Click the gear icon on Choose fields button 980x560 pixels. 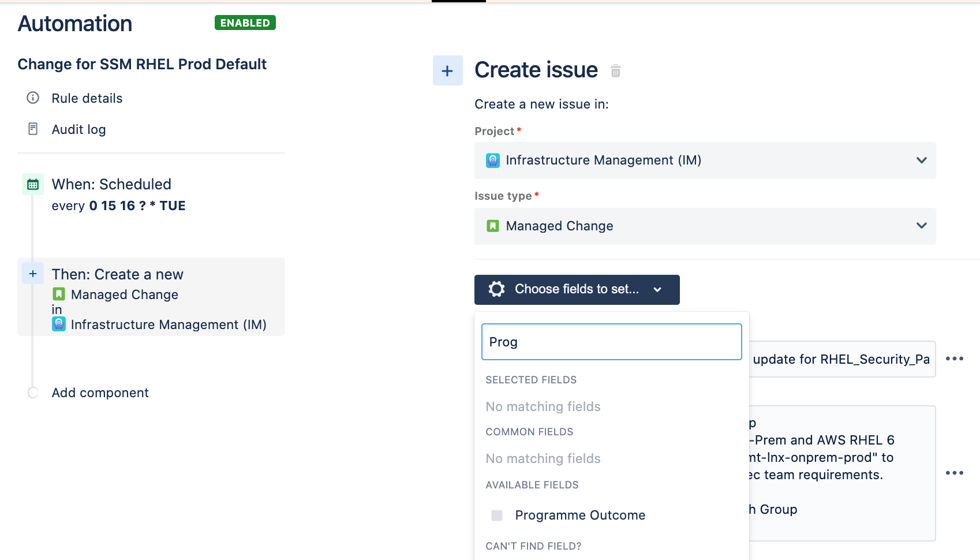pyautogui.click(x=496, y=289)
